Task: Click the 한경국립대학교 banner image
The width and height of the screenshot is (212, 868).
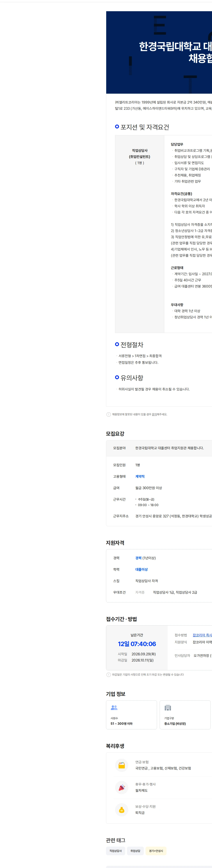Action: 159,52
